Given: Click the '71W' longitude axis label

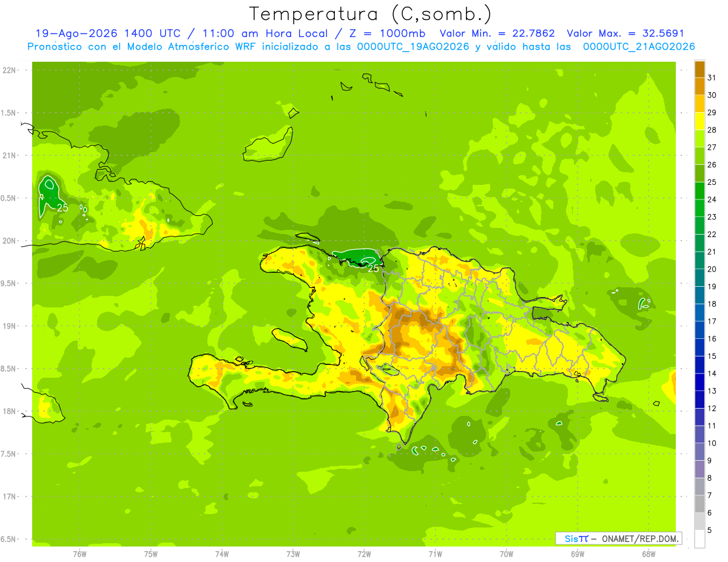Looking at the screenshot, I should point(435,554).
